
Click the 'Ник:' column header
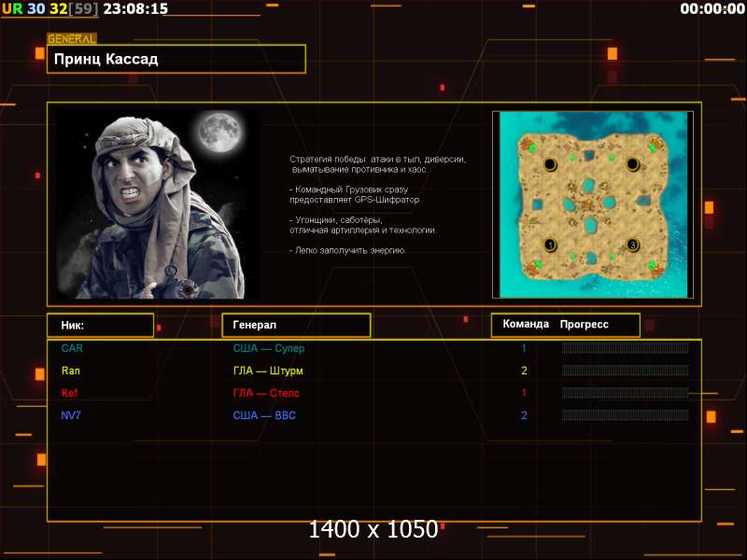click(101, 325)
